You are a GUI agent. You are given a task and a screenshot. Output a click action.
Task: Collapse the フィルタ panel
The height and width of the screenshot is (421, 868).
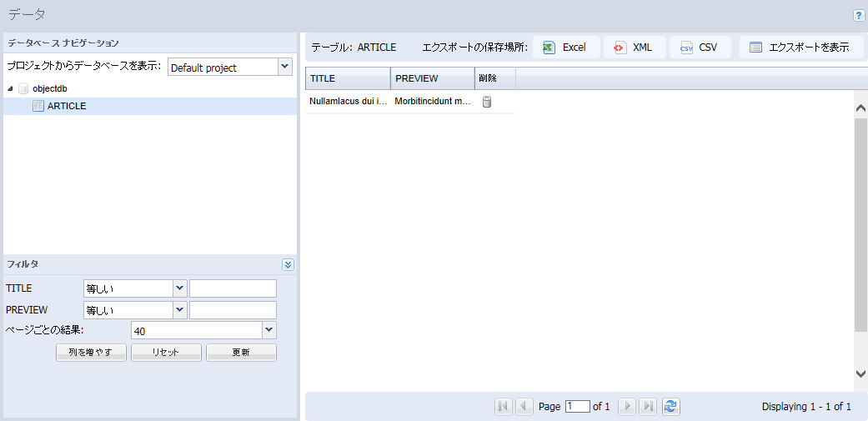288,264
